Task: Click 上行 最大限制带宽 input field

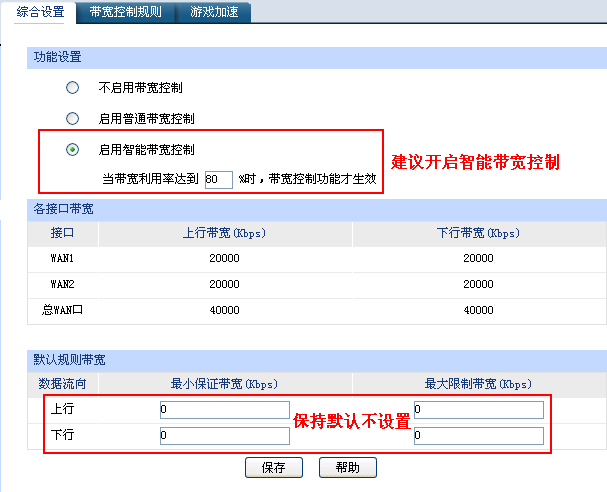Action: point(478,410)
